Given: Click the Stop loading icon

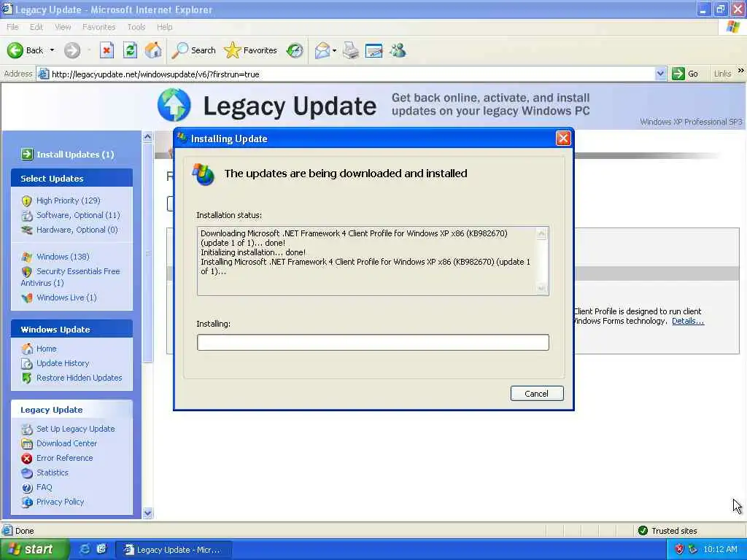Looking at the screenshot, I should pos(107,50).
